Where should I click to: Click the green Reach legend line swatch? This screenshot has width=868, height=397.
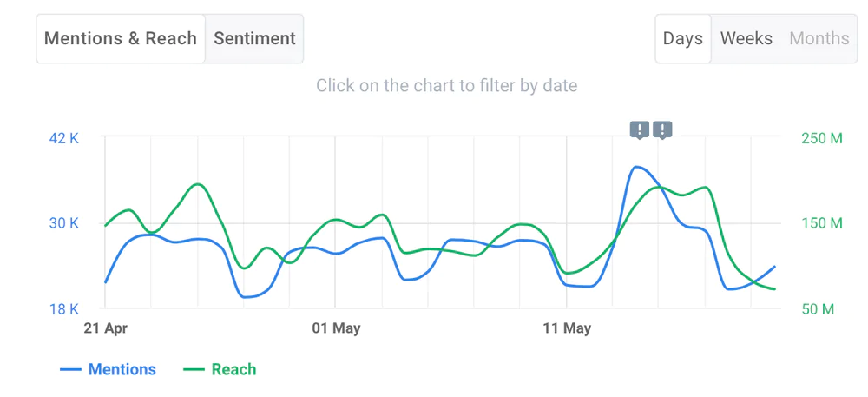pos(195,369)
